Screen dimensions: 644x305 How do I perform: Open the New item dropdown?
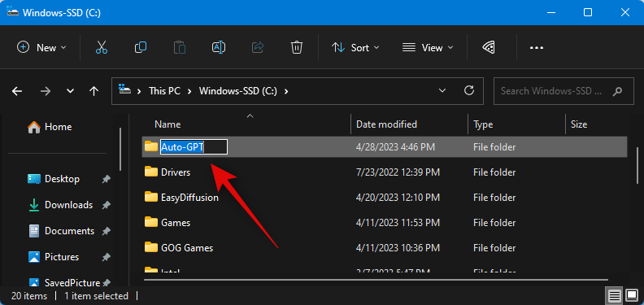click(41, 48)
